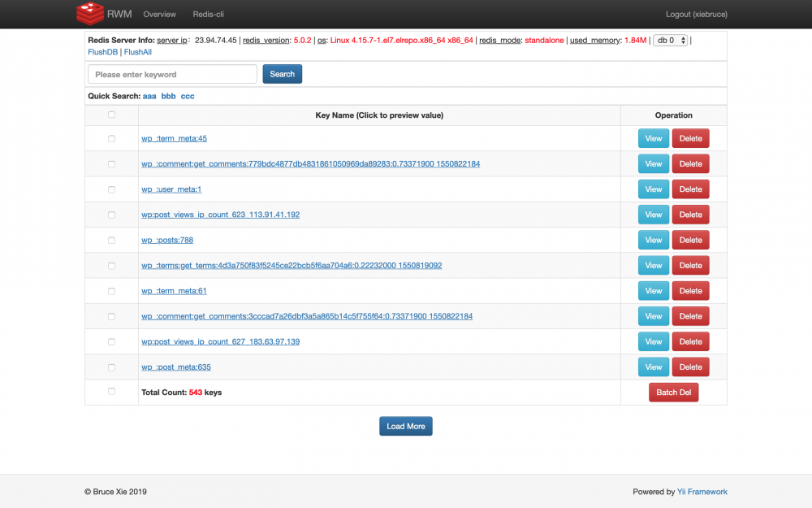Delete the wp_:posts:788 key
The image size is (812, 508).
pos(691,240)
